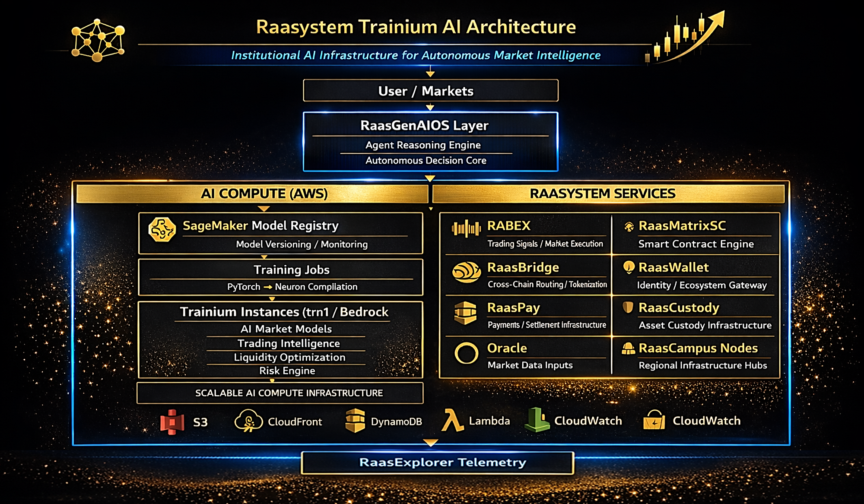The width and height of the screenshot is (864, 504).
Task: Click the green CloudWatch icon
Action: 536,420
